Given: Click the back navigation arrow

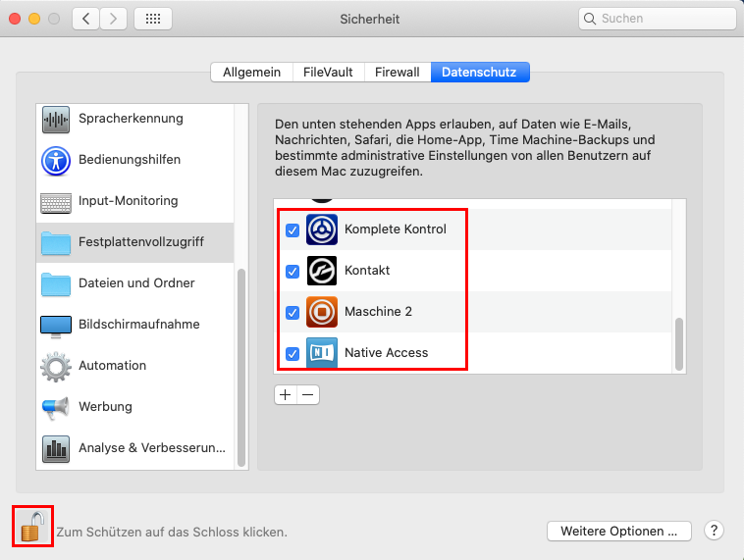Looking at the screenshot, I should [x=85, y=19].
